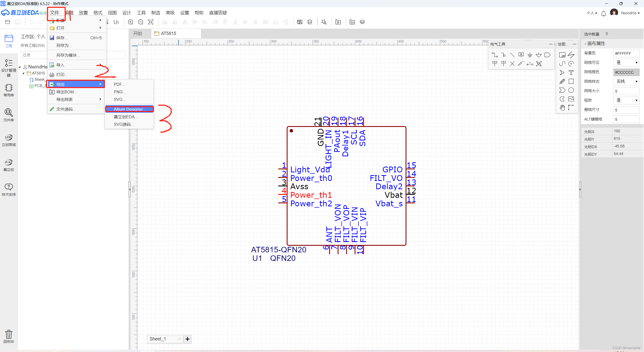The height and width of the screenshot is (352, 644).
Task: Select the Wire drawing tool
Action: click(x=495, y=55)
